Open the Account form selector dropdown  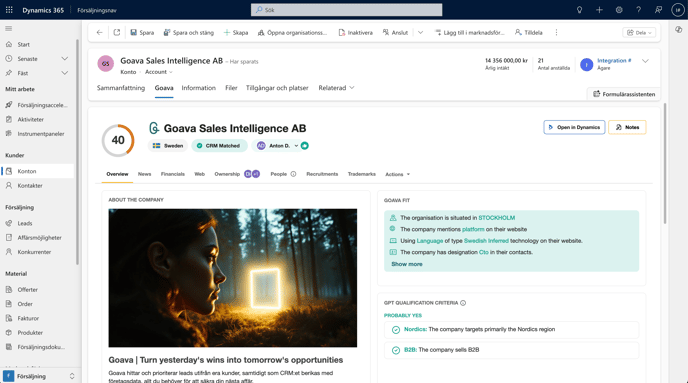(159, 72)
